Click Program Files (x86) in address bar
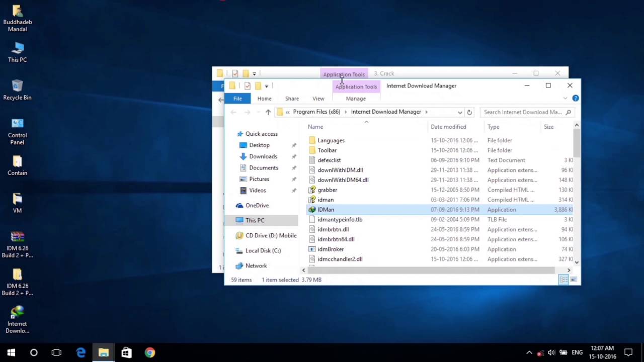This screenshot has height=362, width=644. (316, 112)
